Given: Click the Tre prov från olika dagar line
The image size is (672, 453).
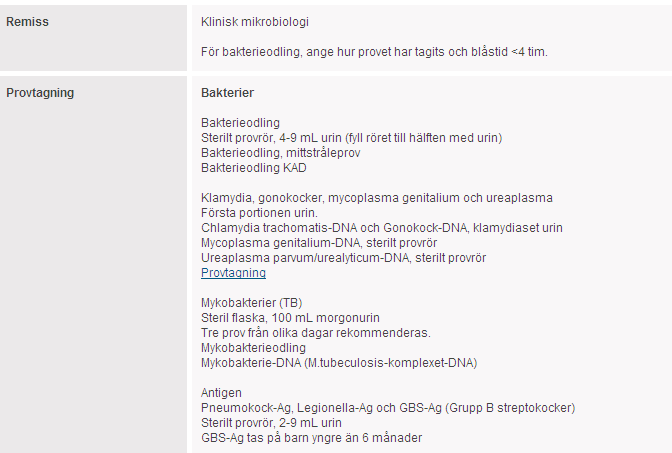Looking at the screenshot, I should pyautogui.click(x=316, y=333).
